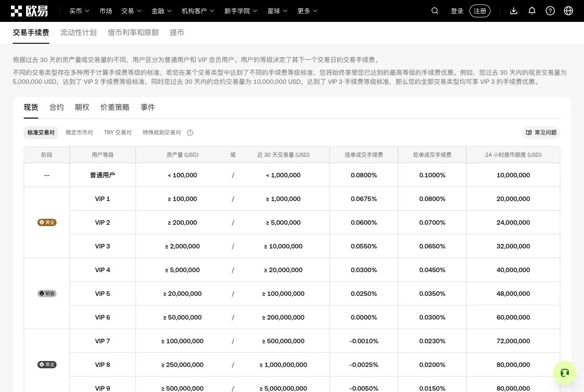The height and width of the screenshot is (392, 584).
Task: Open the notifications bell icon
Action: click(532, 11)
